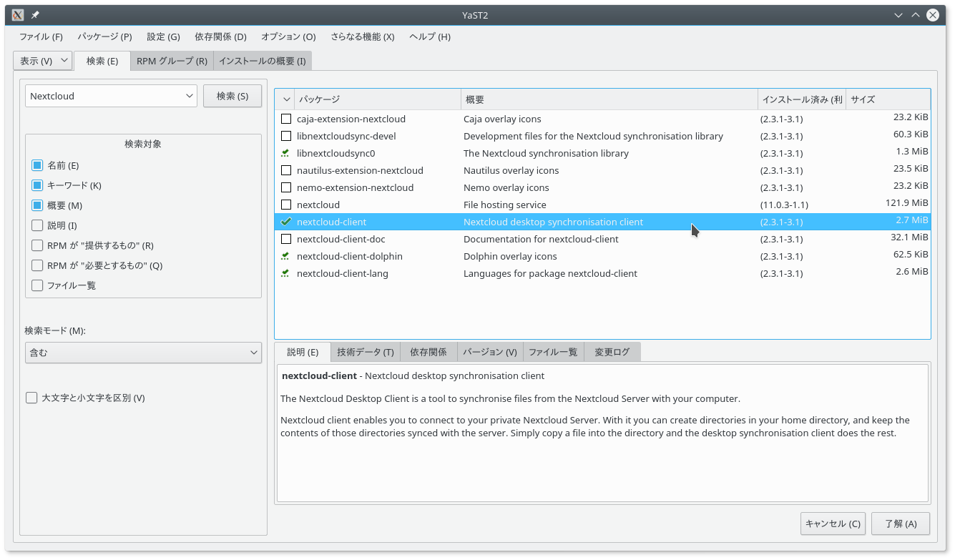This screenshot has height=560, width=955.
Task: Select the ファイル一覧 details tab
Action: [x=553, y=352]
